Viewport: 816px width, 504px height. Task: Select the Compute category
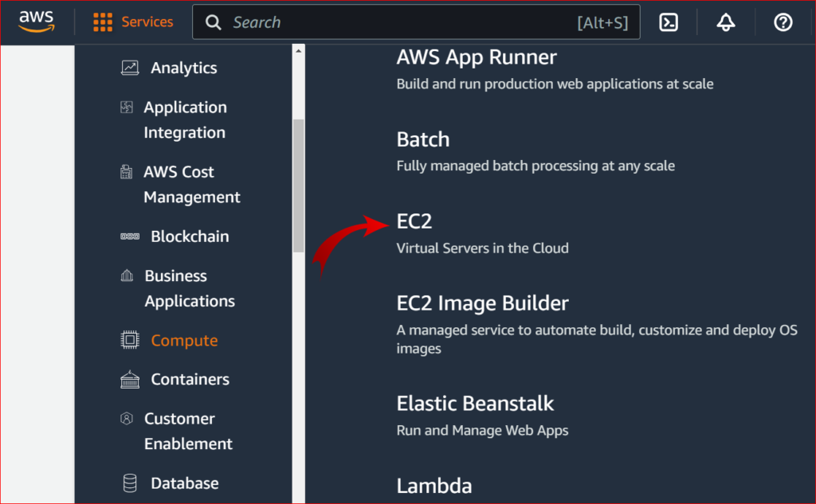(x=184, y=340)
